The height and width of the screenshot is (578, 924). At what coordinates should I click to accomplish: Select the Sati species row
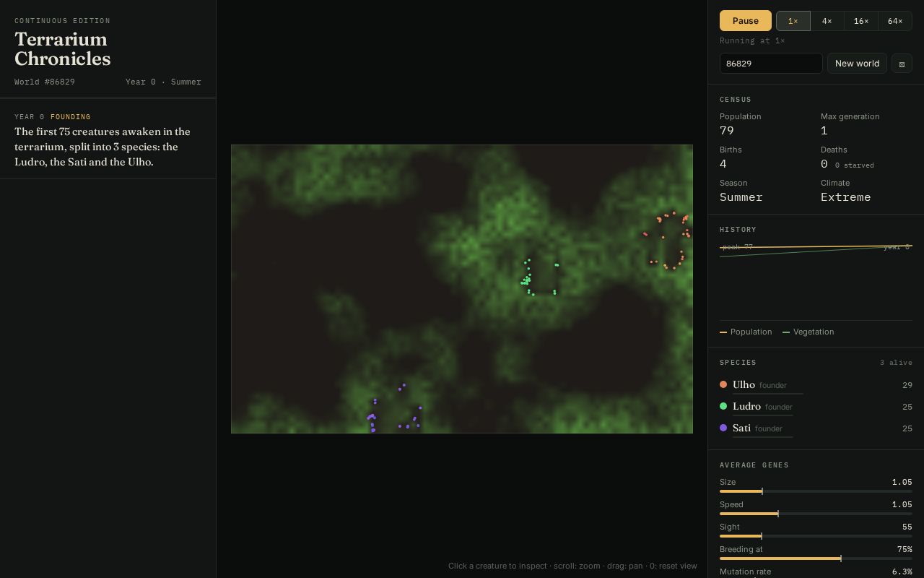point(816,428)
